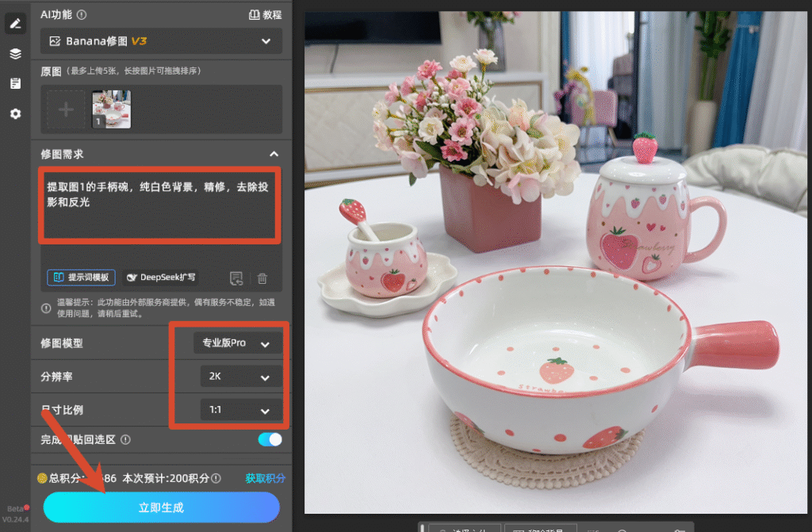
Task: Click the info icon next to AI功能
Action: point(82,14)
